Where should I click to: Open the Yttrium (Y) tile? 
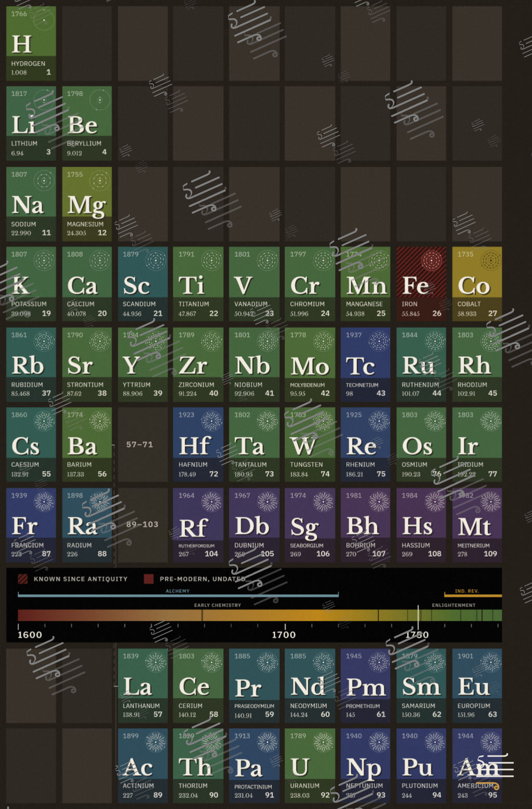(x=143, y=364)
